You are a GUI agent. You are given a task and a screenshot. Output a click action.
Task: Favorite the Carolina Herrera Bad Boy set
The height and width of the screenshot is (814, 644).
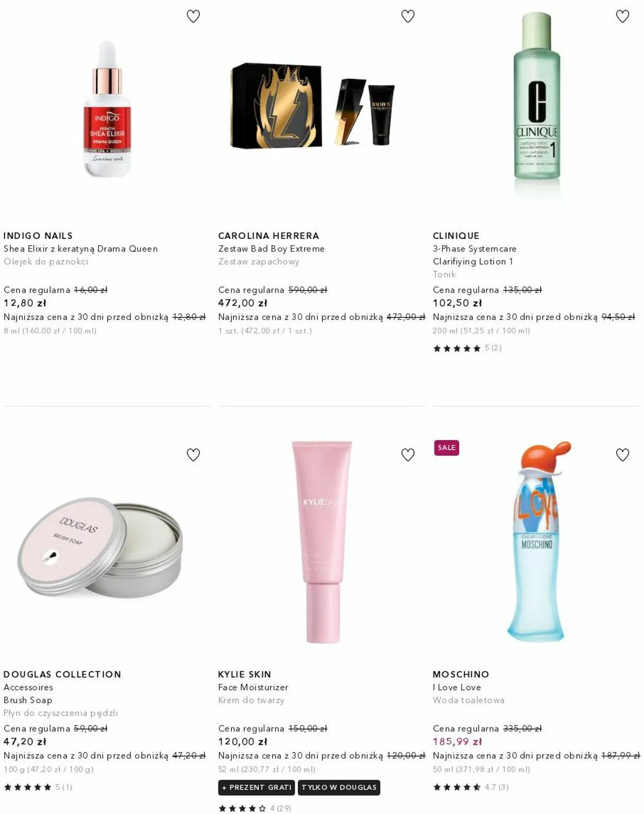coord(408,16)
